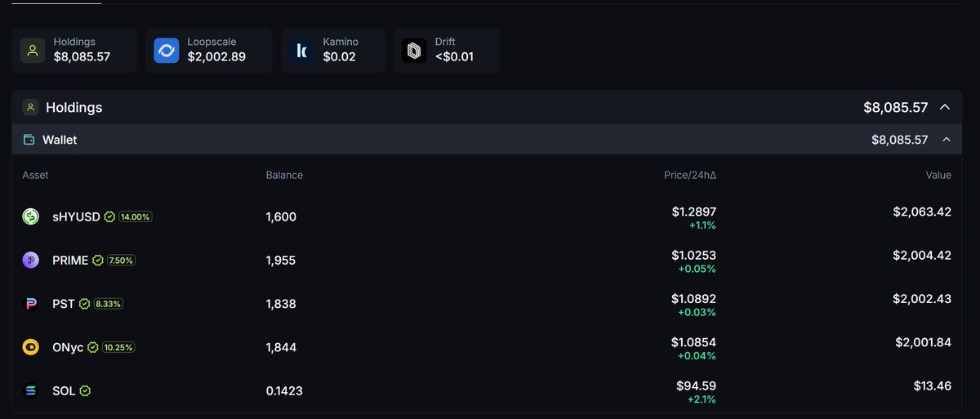Click the Kamino logo icon
This screenshot has height=419, width=980.
point(302,51)
